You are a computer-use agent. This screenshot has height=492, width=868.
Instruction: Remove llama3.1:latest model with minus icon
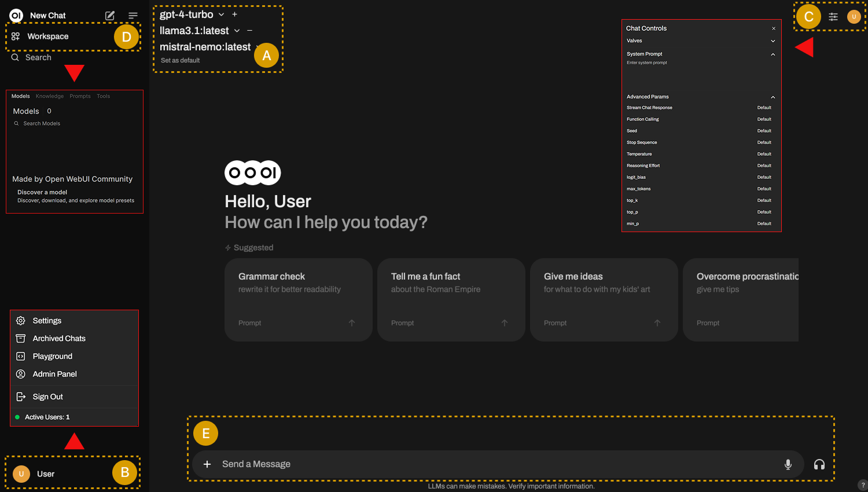[249, 31]
